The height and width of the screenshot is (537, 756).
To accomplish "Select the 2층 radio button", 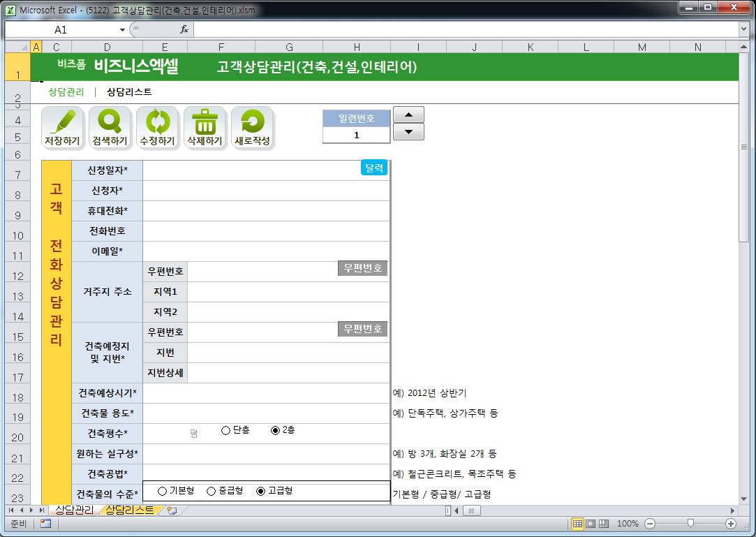I will tap(275, 431).
